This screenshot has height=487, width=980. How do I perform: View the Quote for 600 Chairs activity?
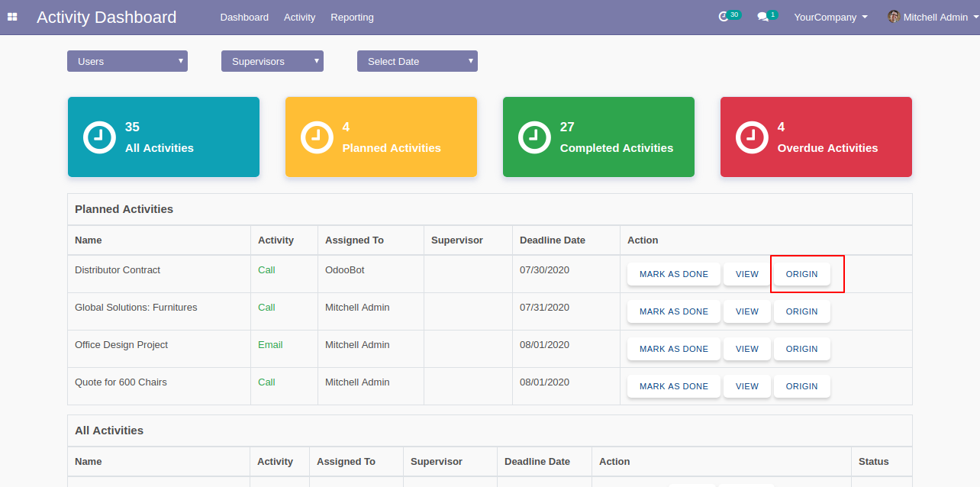pos(747,386)
